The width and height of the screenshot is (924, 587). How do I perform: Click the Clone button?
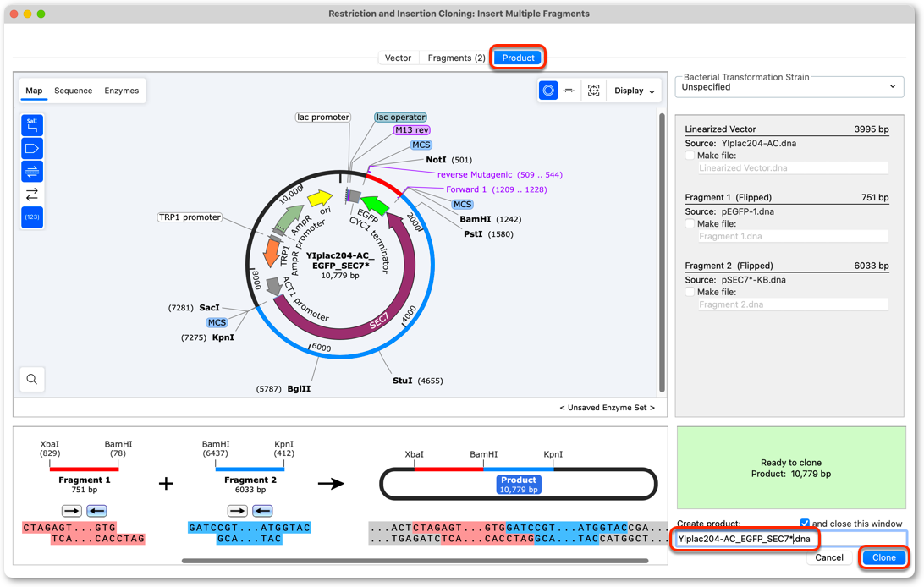pos(884,557)
